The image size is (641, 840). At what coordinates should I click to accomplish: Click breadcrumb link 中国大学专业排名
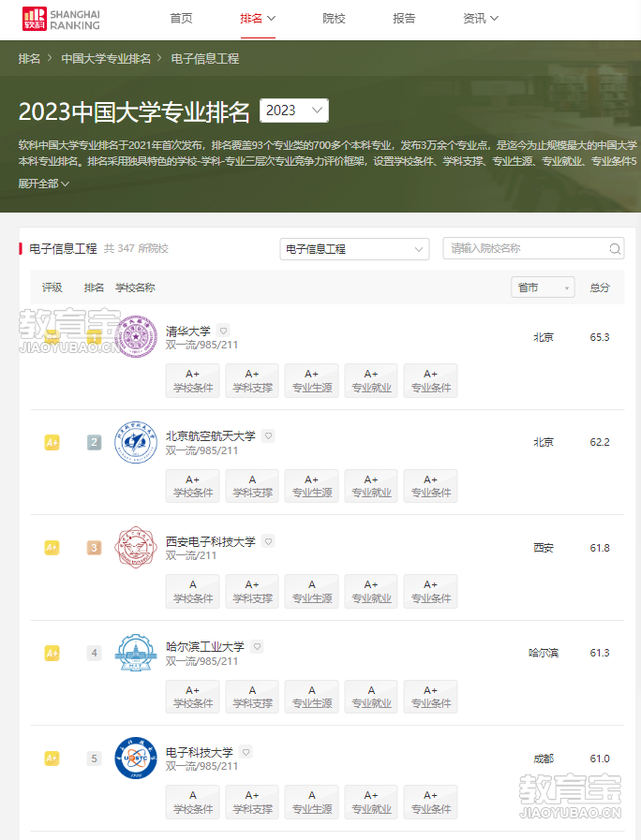106,58
